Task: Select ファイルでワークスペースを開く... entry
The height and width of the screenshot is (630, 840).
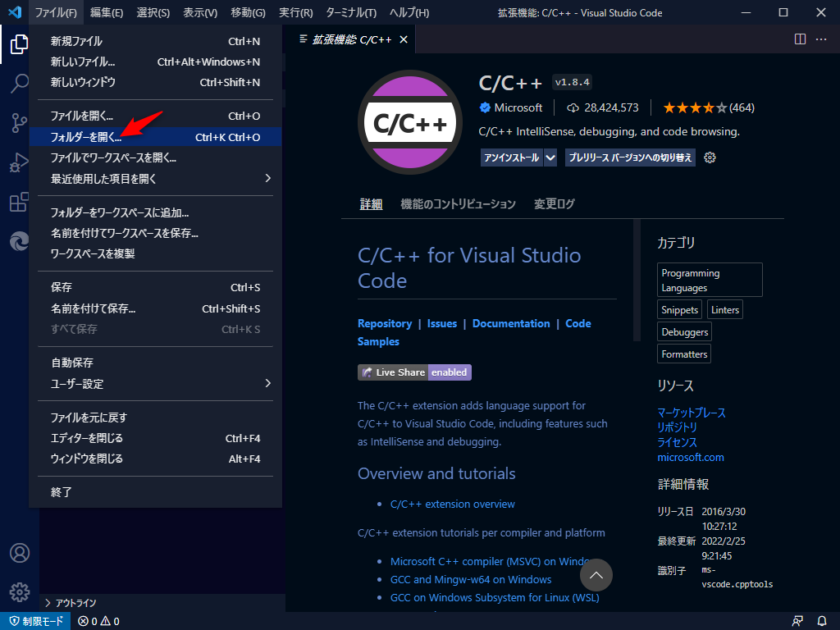Action: tap(155, 158)
